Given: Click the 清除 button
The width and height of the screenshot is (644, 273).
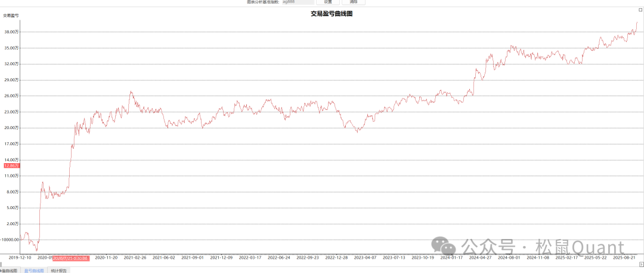Looking at the screenshot, I should (x=353, y=2).
